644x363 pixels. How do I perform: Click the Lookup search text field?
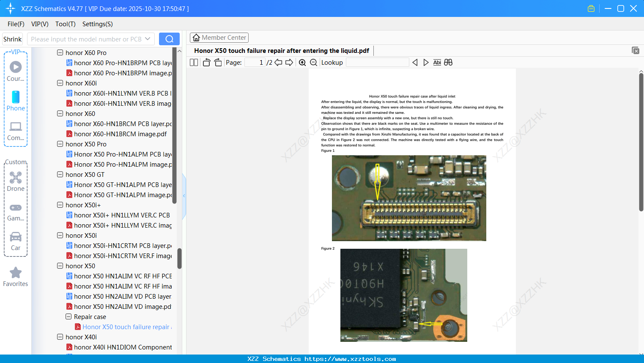click(377, 63)
